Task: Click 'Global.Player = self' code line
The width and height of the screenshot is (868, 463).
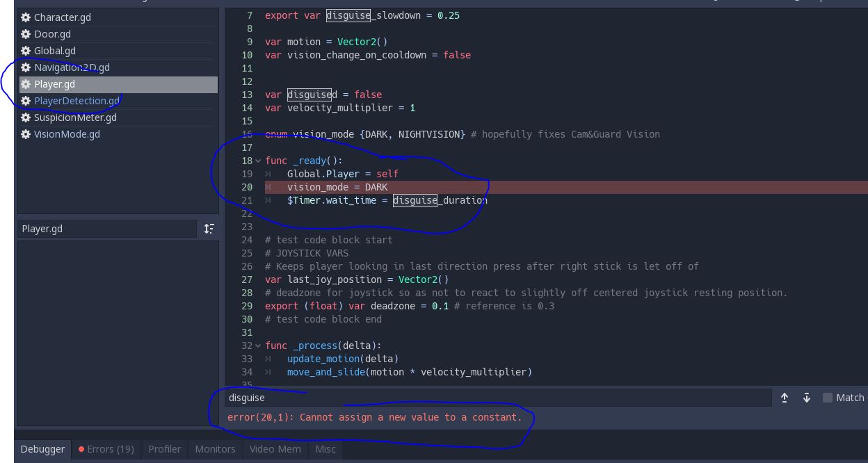Action: (x=343, y=174)
